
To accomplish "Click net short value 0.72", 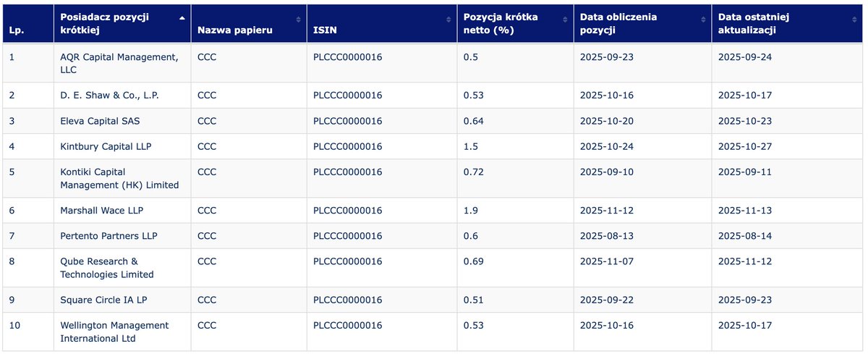I will tap(474, 172).
